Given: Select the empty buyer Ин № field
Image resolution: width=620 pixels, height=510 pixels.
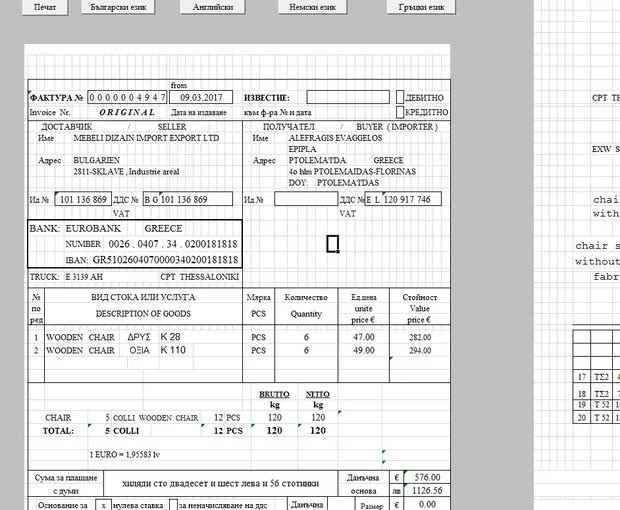Looking at the screenshot, I should click(x=305, y=200).
